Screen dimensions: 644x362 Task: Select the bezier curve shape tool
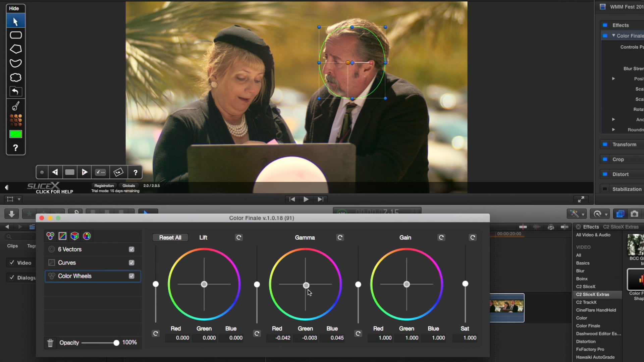(15, 63)
